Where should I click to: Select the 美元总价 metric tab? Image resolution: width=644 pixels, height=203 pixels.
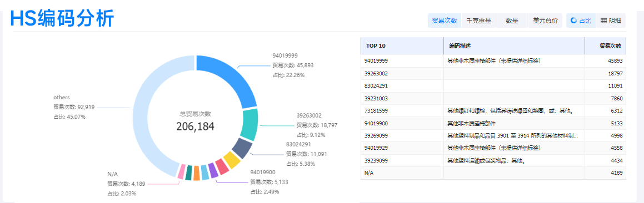(x=545, y=21)
